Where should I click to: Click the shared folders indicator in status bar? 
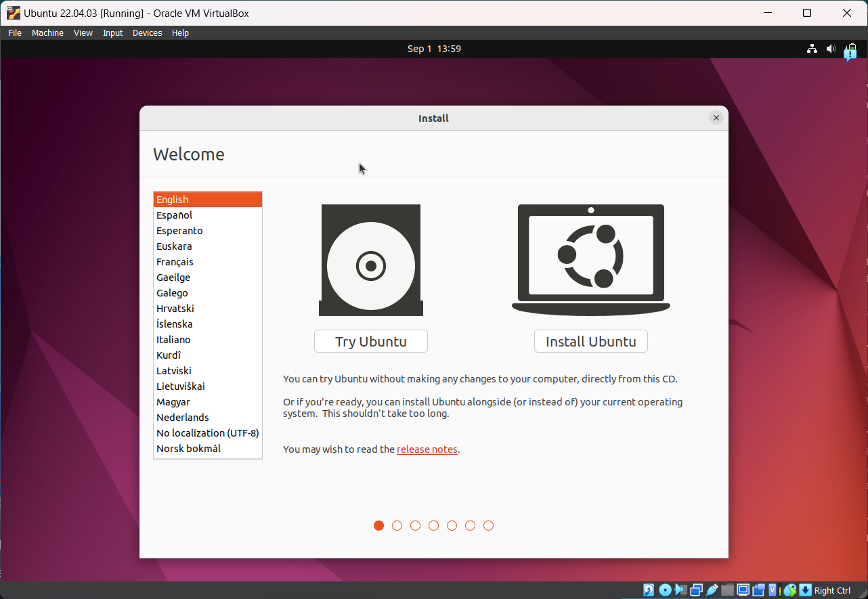[x=727, y=590]
